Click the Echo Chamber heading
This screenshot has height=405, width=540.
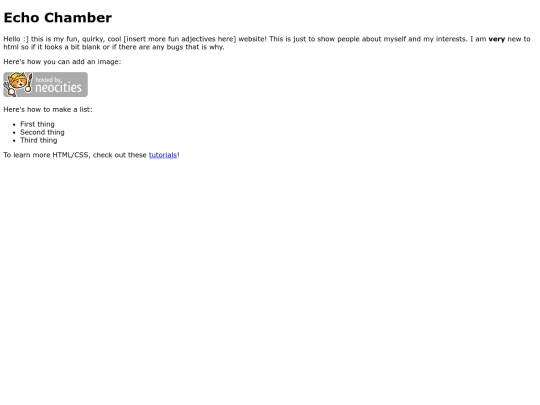point(58,18)
